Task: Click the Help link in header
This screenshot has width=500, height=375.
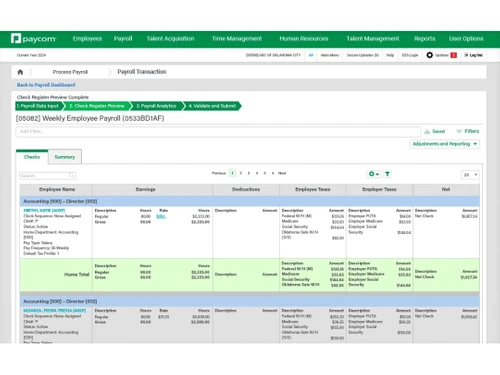Action: coord(390,55)
